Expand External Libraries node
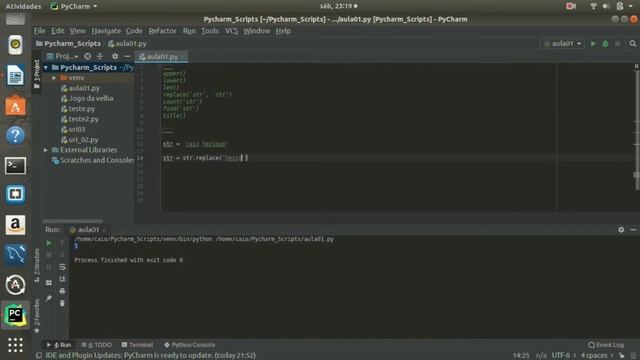640x360 pixels. (x=46, y=150)
